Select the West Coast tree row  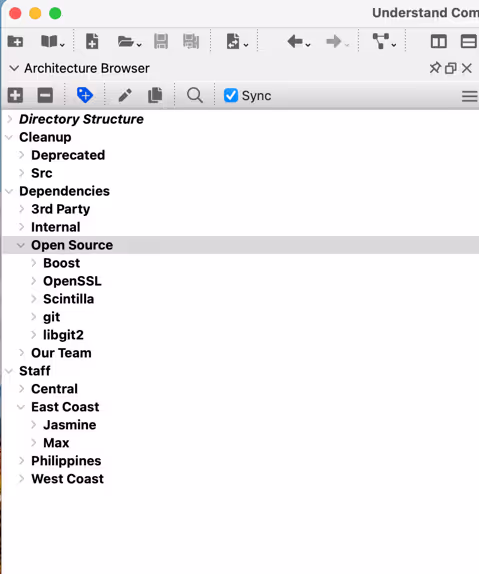(240, 479)
